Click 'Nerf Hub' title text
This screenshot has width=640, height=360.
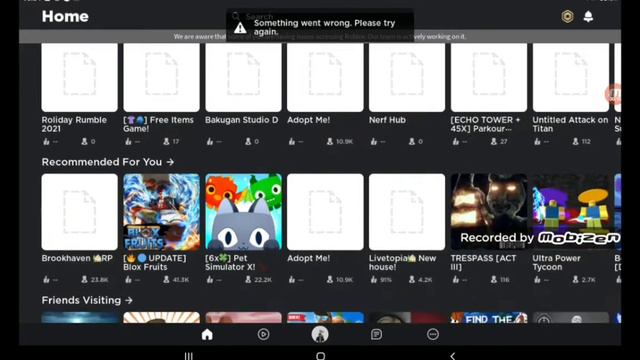point(387,120)
